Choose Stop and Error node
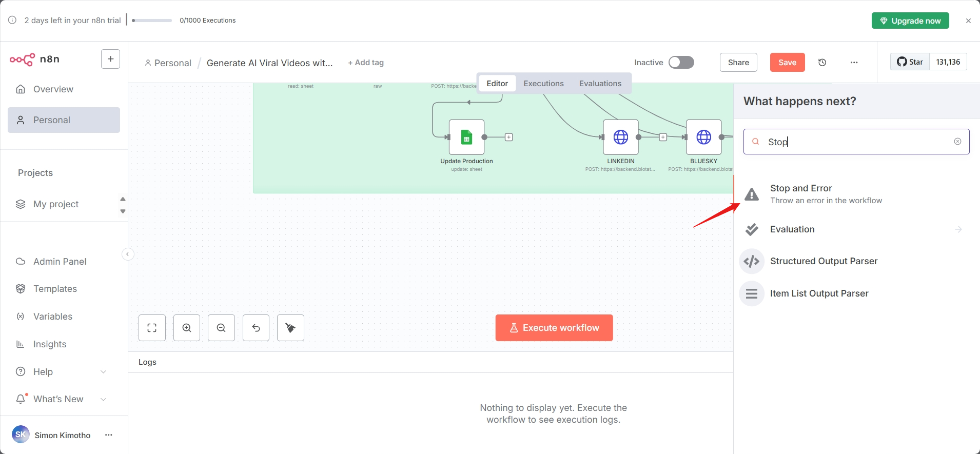This screenshot has height=454, width=980. (x=856, y=194)
